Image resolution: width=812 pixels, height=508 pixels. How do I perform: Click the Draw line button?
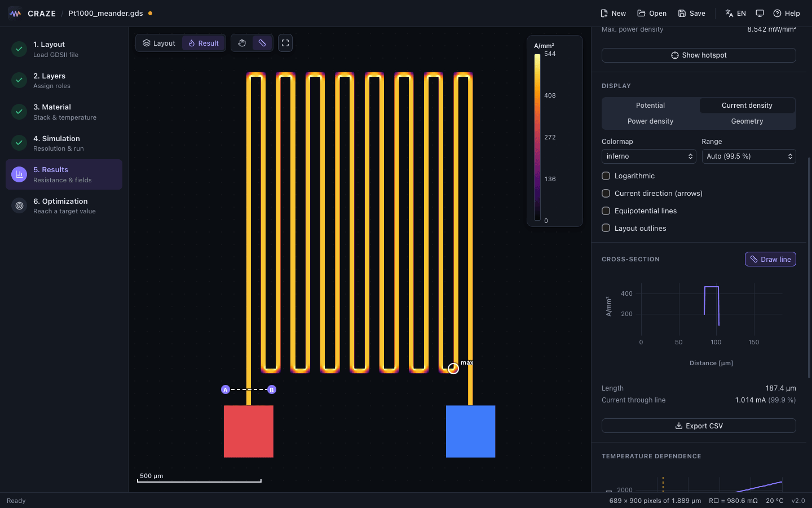click(x=770, y=259)
